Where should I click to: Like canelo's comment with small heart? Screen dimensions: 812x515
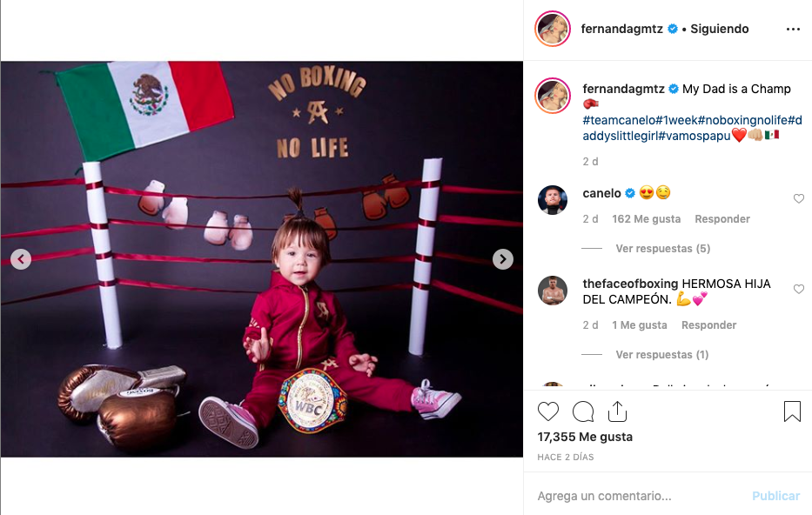799,198
